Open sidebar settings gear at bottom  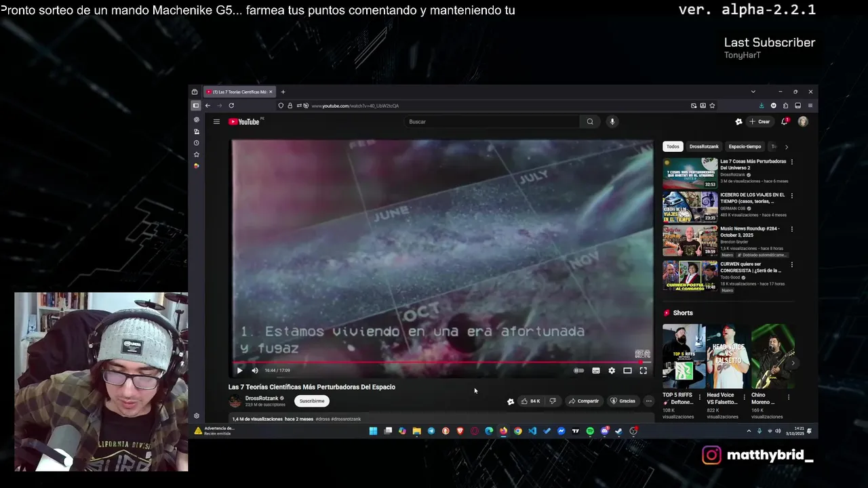197,416
